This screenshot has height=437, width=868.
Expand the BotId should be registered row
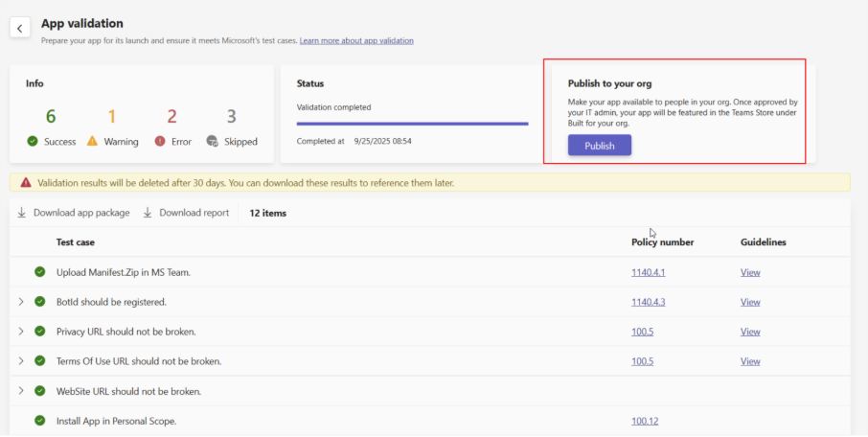pos(21,302)
